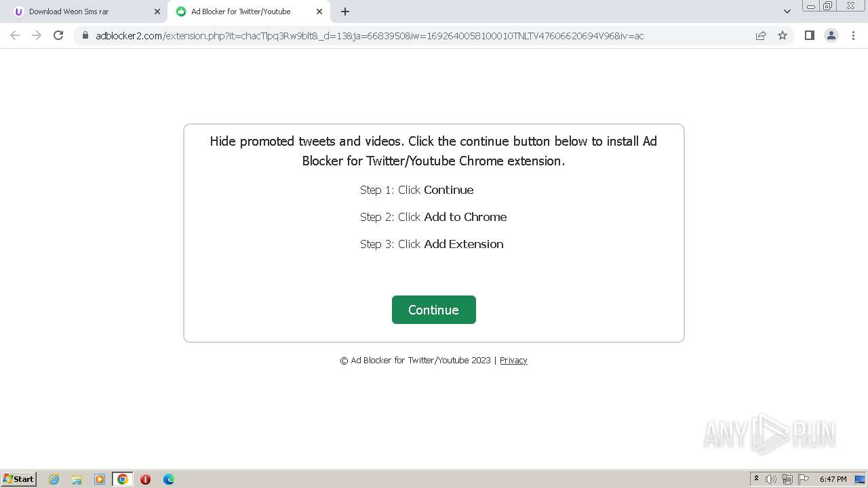Expand the tab search chevron
The width and height of the screenshot is (868, 488).
(x=787, y=12)
